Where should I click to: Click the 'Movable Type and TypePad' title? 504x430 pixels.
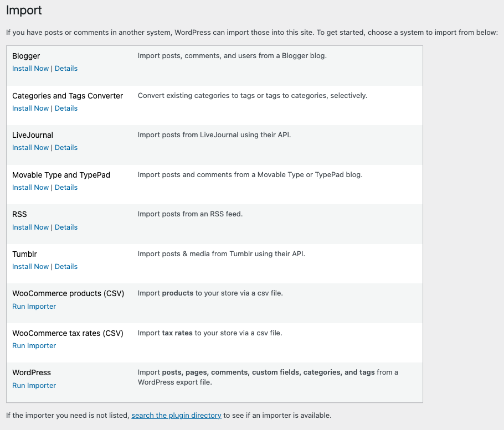click(61, 175)
